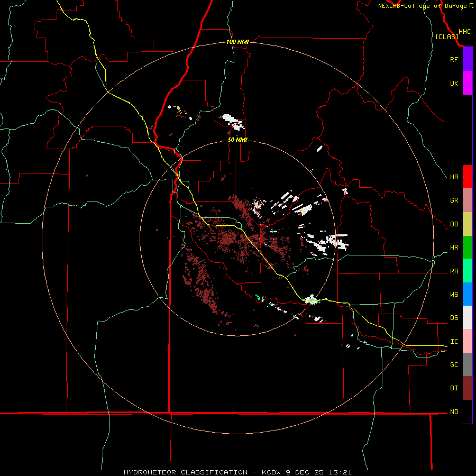This screenshot has width=476, height=476.
Task: Pick the BI brown legend swatch
Action: coord(467,388)
